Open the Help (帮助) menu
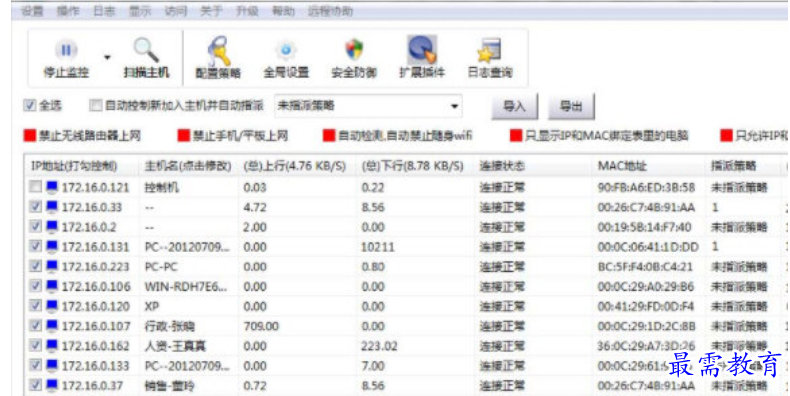This screenshot has height=396, width=790. (x=283, y=11)
